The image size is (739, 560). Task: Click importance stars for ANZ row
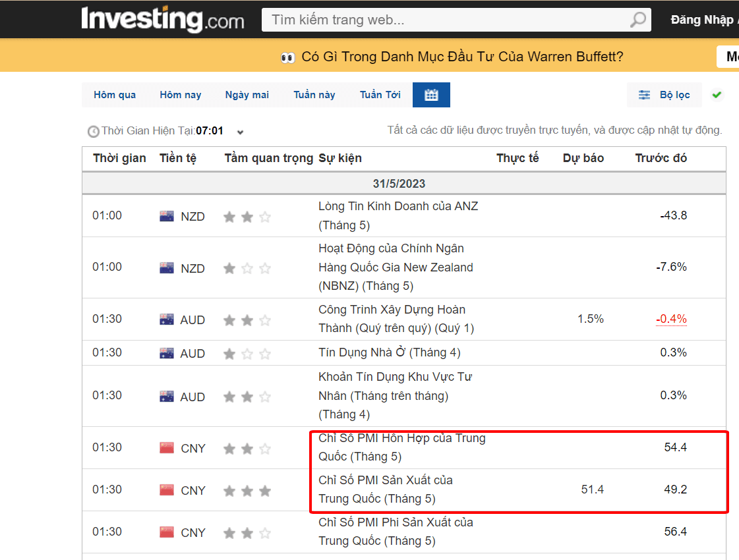tap(247, 217)
